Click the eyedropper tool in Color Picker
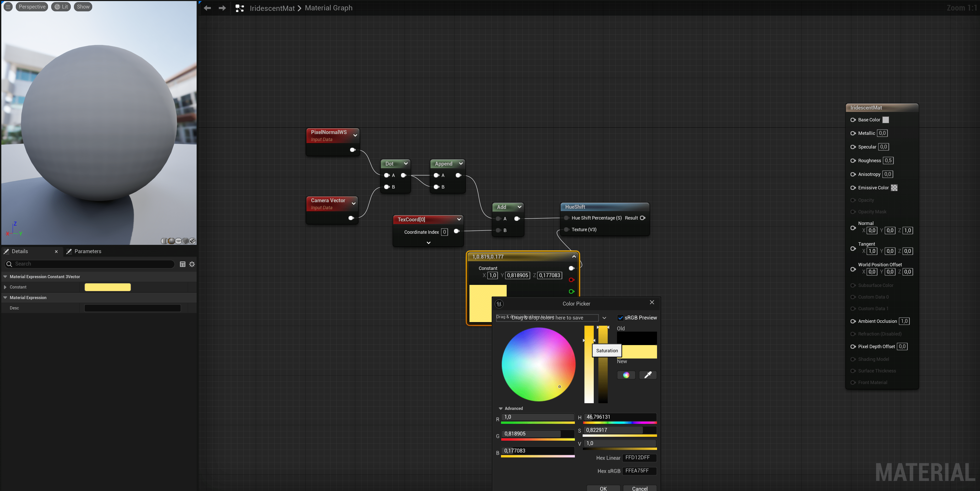This screenshot has height=491, width=980. click(648, 375)
